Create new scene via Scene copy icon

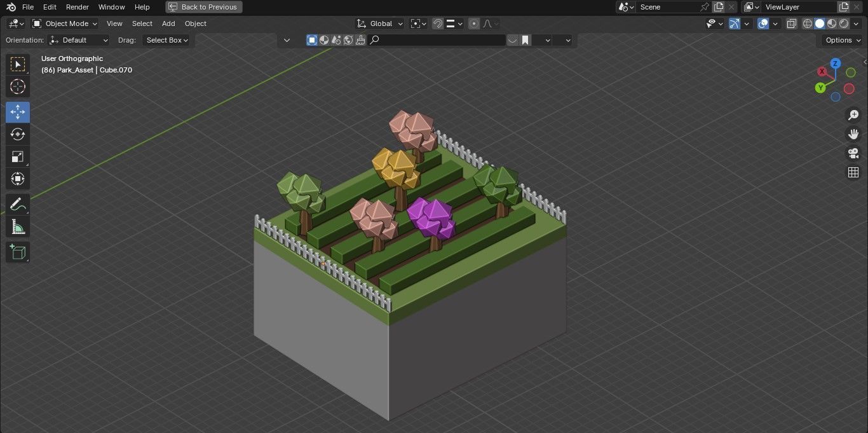click(x=719, y=7)
